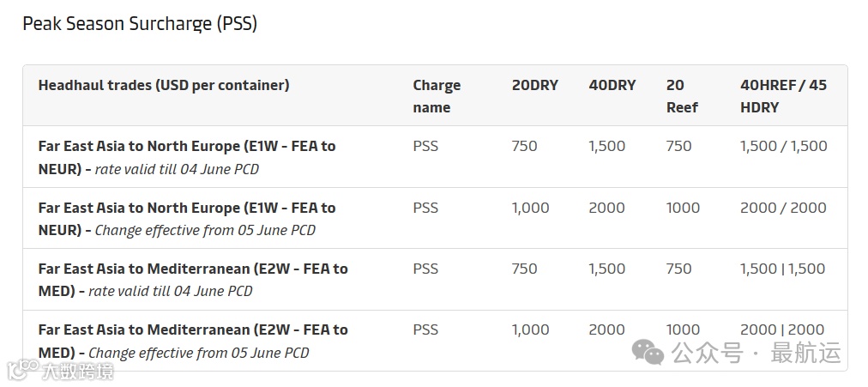Select Mediterranean rate valid till 04 June row
Screen dimensions: 868x387
[193, 280]
